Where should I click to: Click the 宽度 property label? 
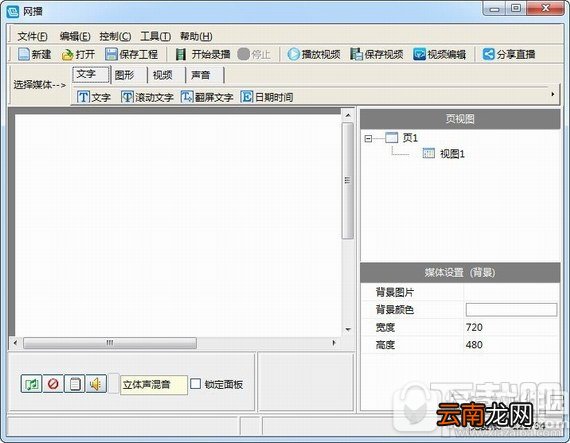point(385,327)
